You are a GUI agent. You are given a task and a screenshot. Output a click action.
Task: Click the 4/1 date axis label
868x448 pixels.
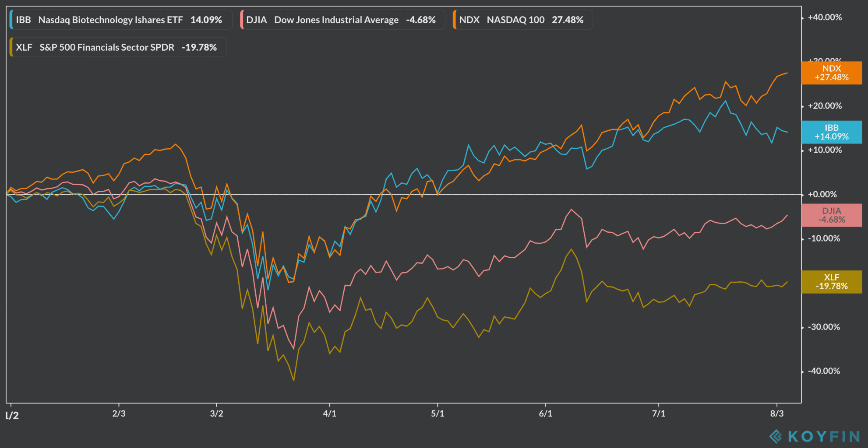pyautogui.click(x=329, y=413)
